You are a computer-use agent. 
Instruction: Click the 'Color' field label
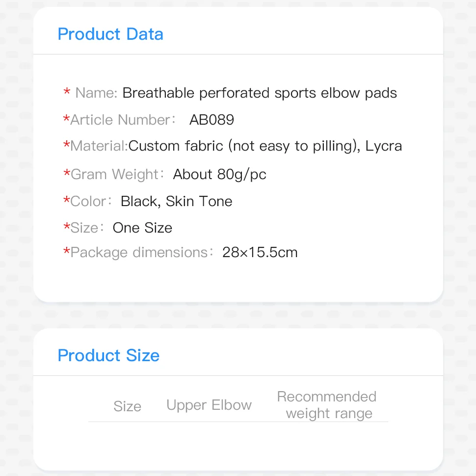click(x=88, y=201)
